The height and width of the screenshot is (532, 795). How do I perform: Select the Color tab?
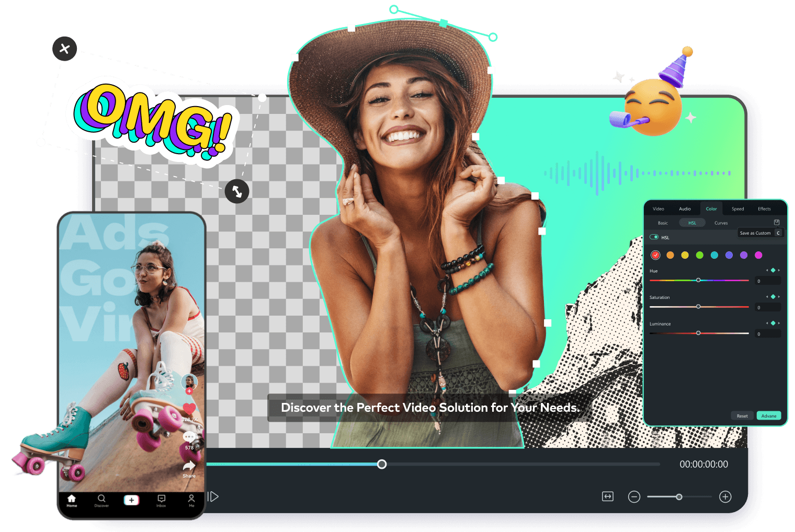(711, 209)
